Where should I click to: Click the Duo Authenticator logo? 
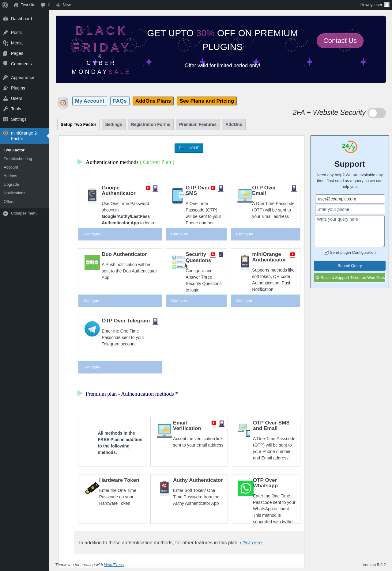[x=92, y=262]
